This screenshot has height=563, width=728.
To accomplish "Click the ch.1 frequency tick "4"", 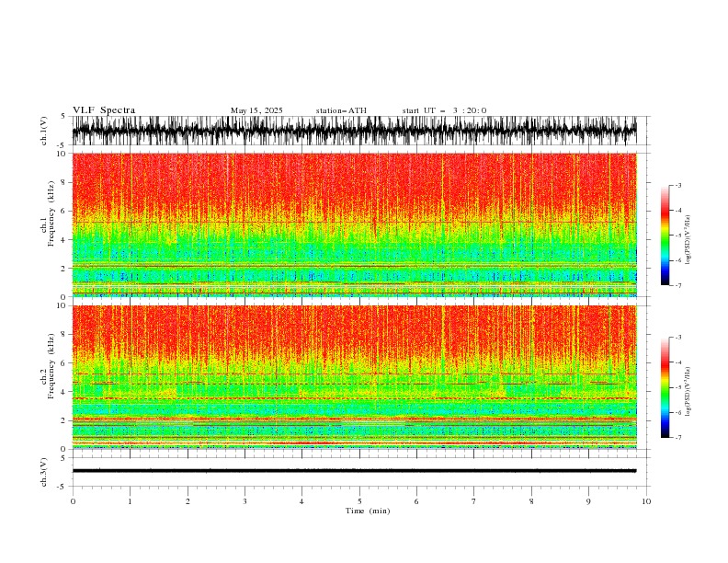I will (x=63, y=240).
